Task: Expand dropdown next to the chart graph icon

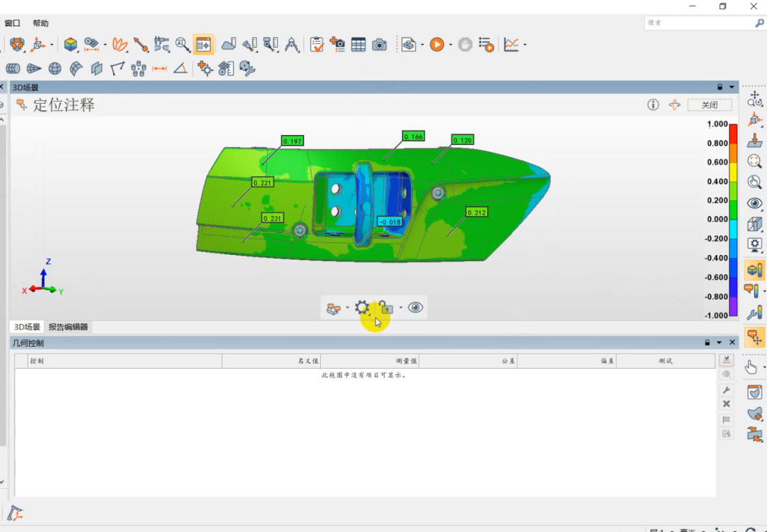Action: pos(525,45)
